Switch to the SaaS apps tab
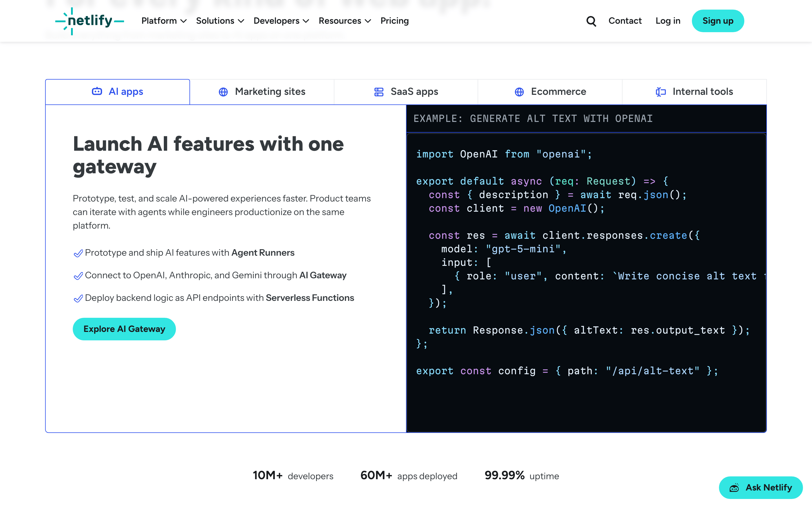The width and height of the screenshot is (812, 508). [406, 92]
